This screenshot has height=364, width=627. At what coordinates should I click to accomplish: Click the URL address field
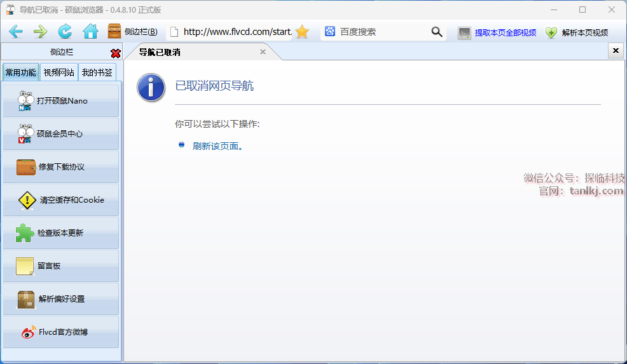[x=235, y=32]
